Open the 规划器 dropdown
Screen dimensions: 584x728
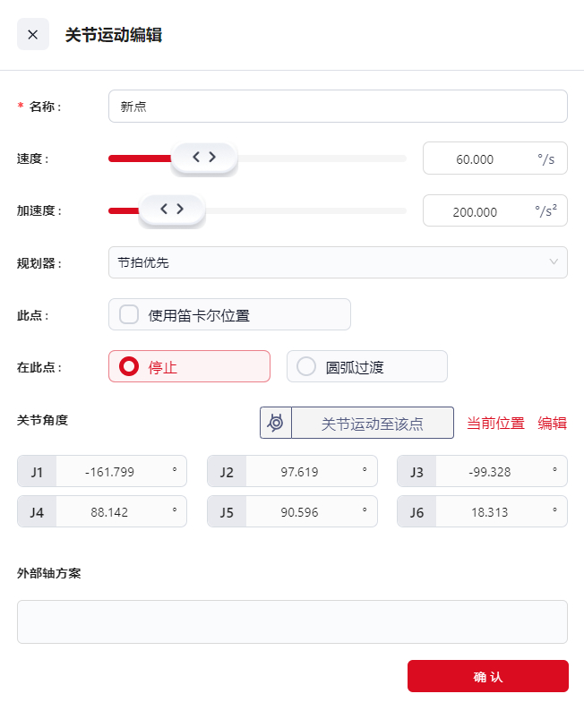(x=337, y=262)
